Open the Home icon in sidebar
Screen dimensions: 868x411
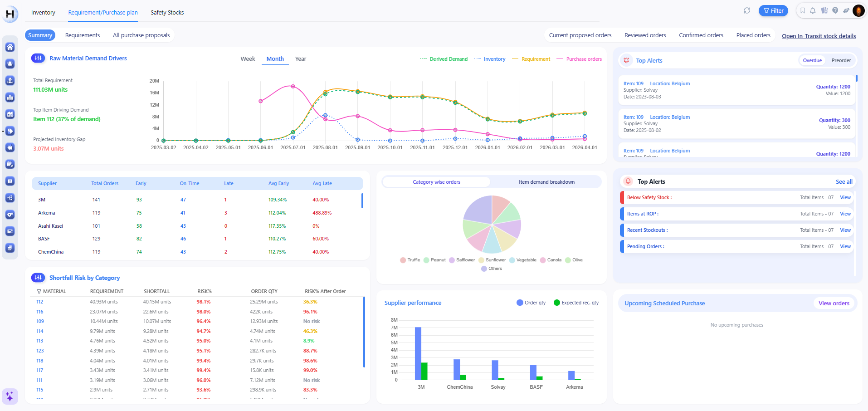click(x=10, y=47)
